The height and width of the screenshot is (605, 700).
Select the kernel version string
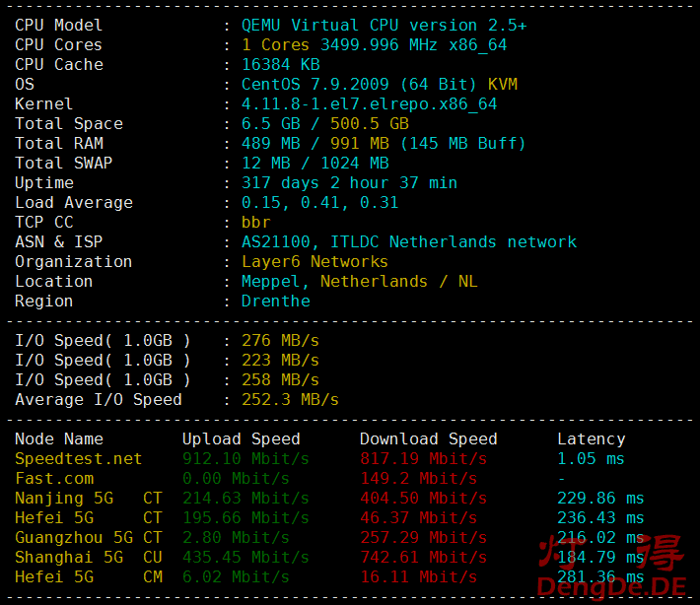[369, 104]
